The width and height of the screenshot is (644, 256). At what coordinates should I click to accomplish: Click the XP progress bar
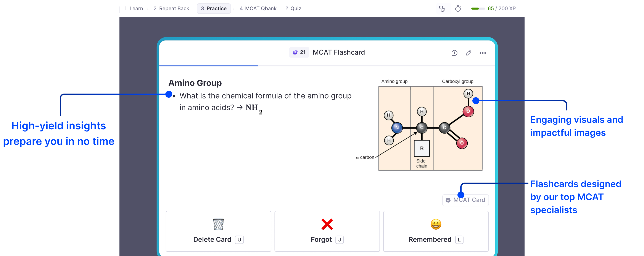tap(478, 9)
